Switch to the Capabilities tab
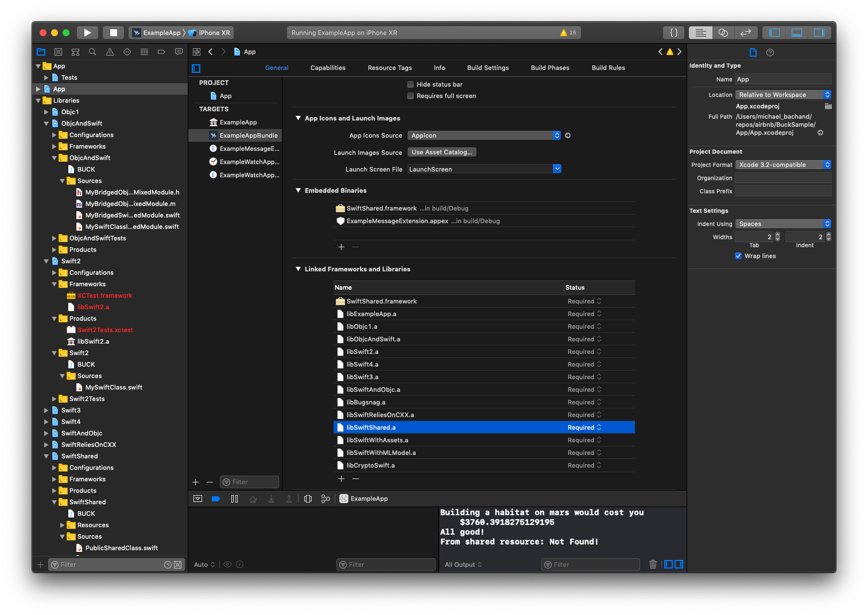Viewport: 868px width, 615px height. pos(328,68)
